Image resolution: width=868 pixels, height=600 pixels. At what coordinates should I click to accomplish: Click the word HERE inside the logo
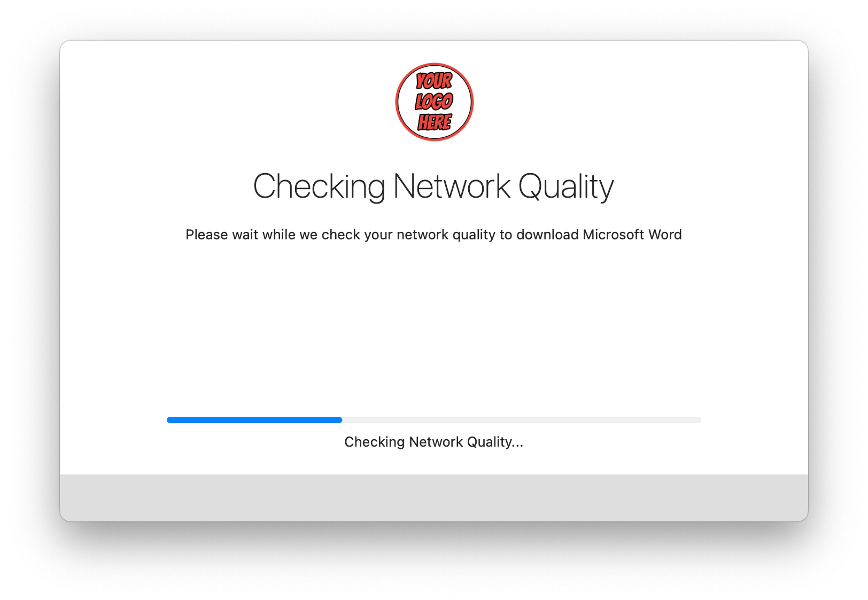(435, 122)
